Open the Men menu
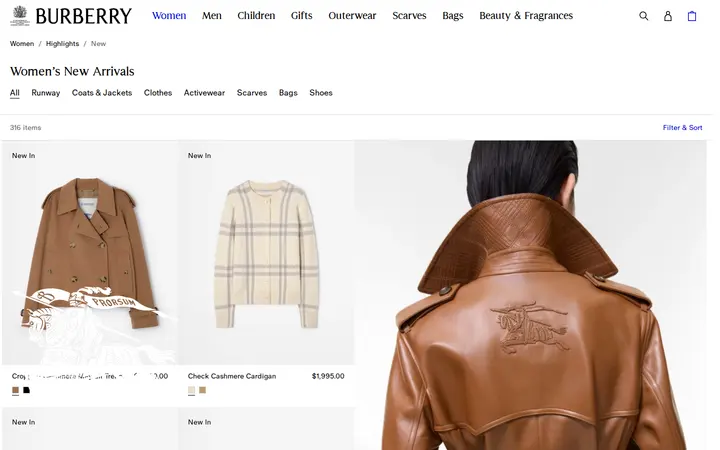The height and width of the screenshot is (450, 720). 212,16
